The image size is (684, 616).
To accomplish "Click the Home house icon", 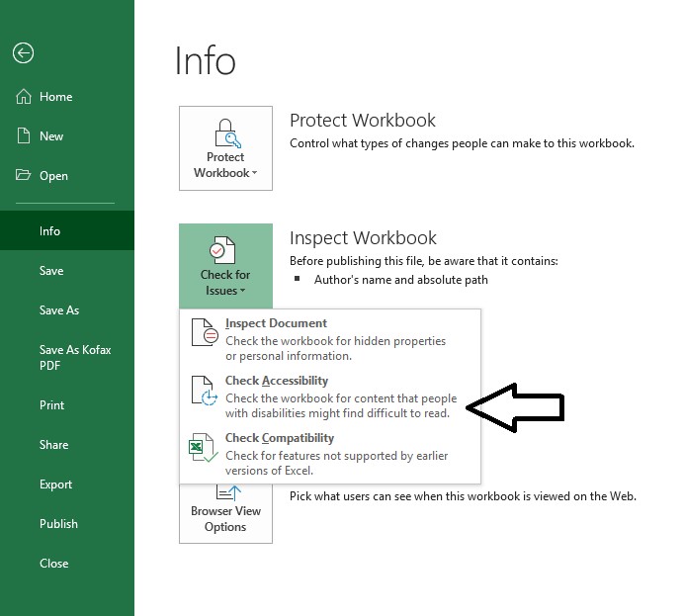I will click(24, 97).
